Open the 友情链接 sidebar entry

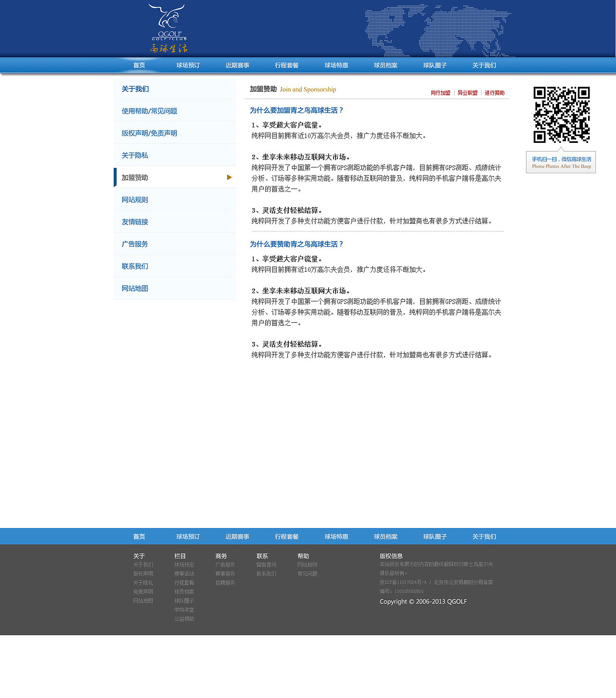click(135, 222)
